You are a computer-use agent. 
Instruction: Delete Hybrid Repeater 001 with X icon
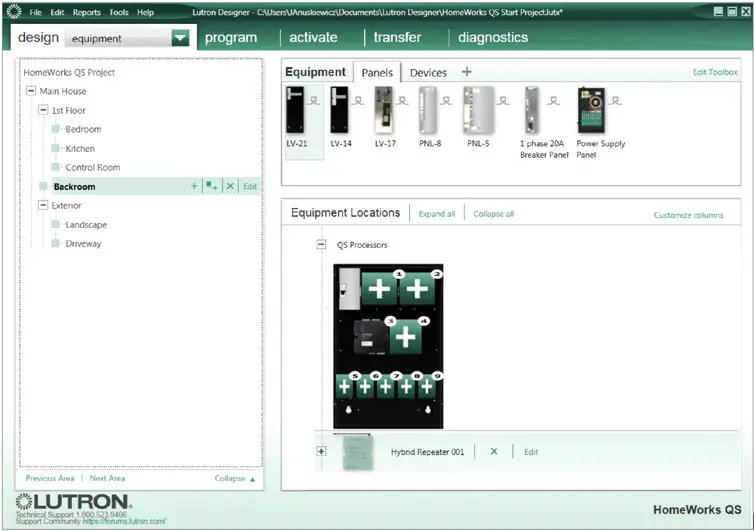(x=494, y=452)
